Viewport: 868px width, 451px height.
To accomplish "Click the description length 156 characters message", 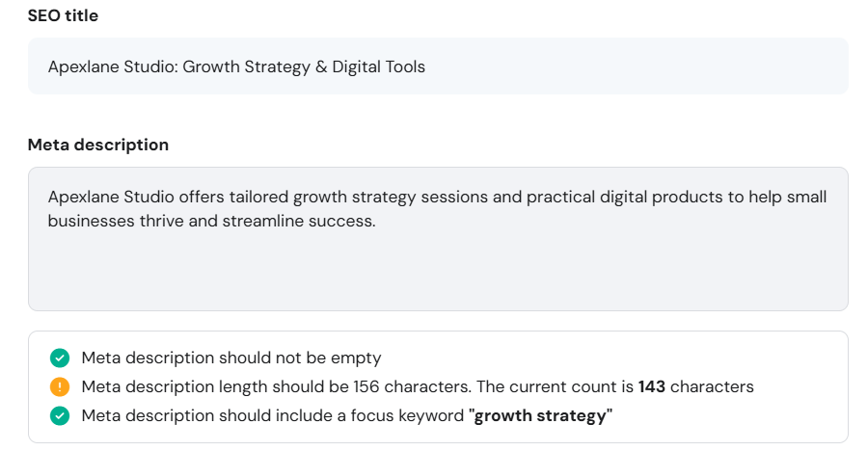I will click(x=418, y=386).
